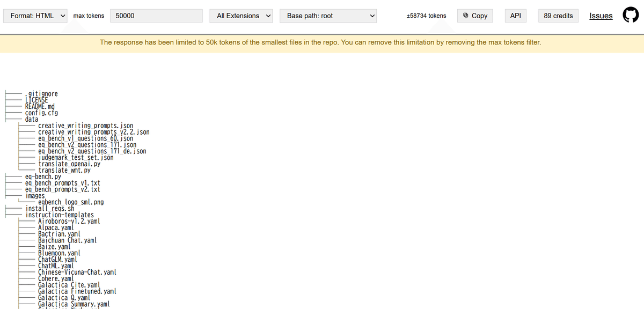Focus the max tokens input field
Viewport: 644px width, 309px height.
pyautogui.click(x=157, y=16)
